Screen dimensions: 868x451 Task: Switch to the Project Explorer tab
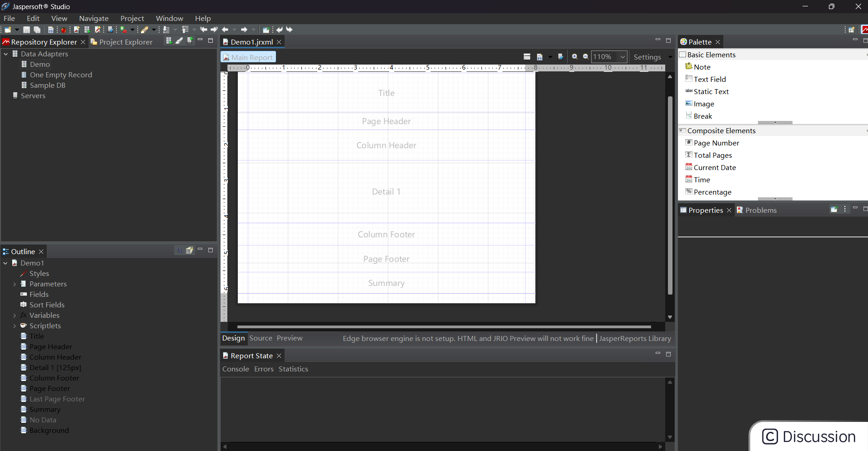coord(121,42)
